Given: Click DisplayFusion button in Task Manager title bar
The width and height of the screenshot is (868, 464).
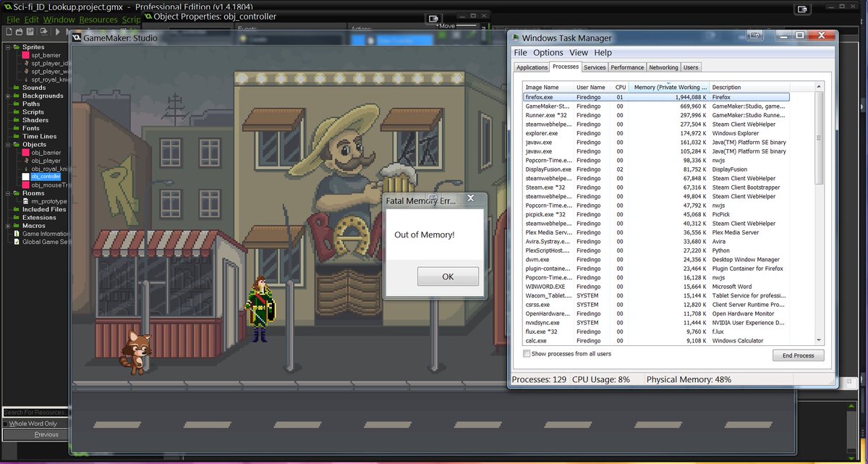Looking at the screenshot, I should click(x=756, y=35).
